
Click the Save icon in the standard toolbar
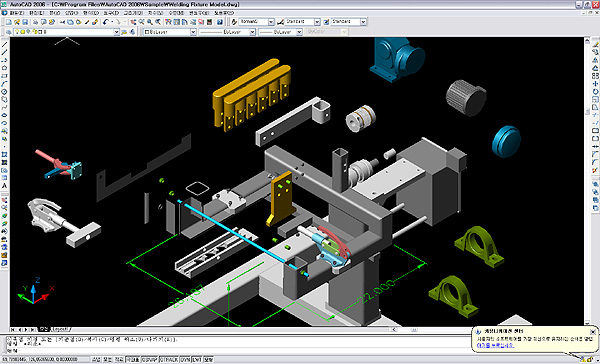25,22
